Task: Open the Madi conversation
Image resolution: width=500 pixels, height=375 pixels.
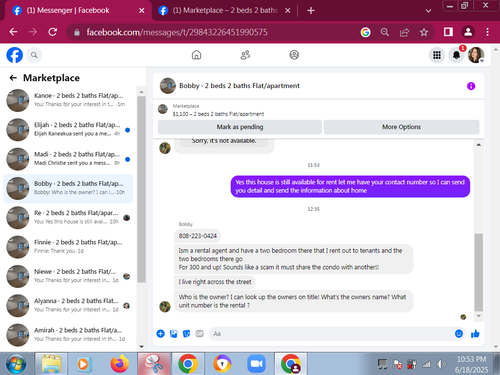Action: click(68, 159)
